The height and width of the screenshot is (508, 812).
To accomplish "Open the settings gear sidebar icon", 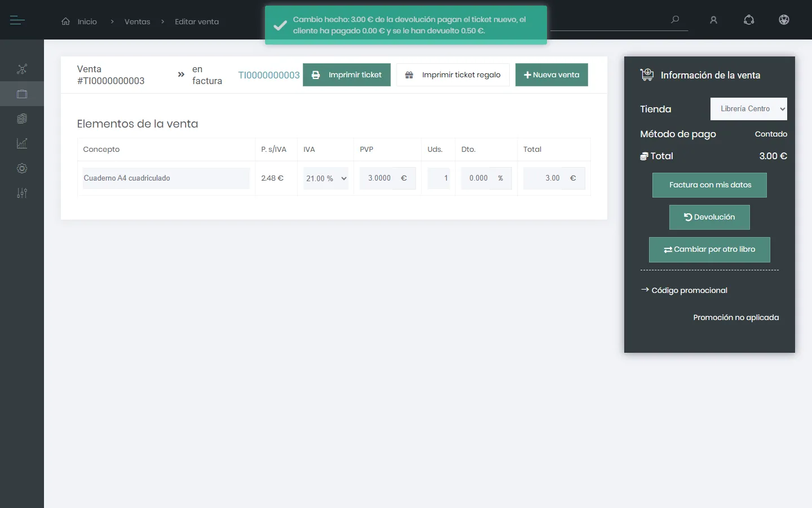I will [x=22, y=168].
